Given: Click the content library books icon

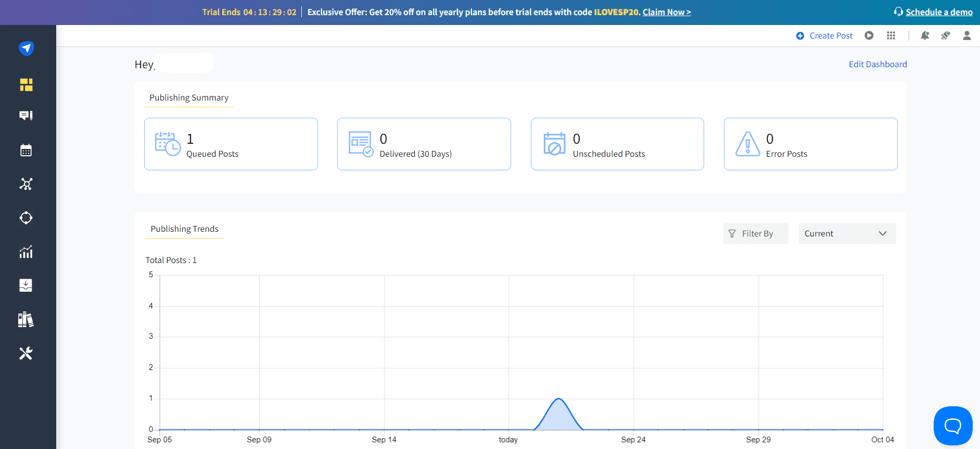Looking at the screenshot, I should (26, 319).
